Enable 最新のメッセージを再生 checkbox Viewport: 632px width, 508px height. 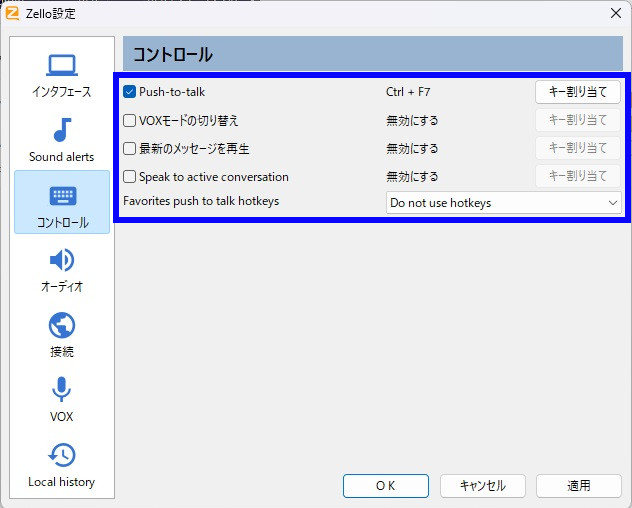click(x=130, y=148)
